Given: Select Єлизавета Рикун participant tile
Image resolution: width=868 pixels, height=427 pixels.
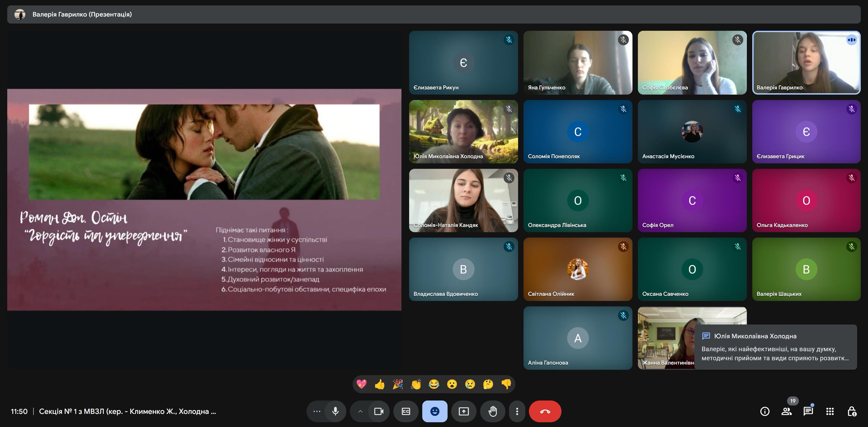Looking at the screenshot, I should coord(463,63).
